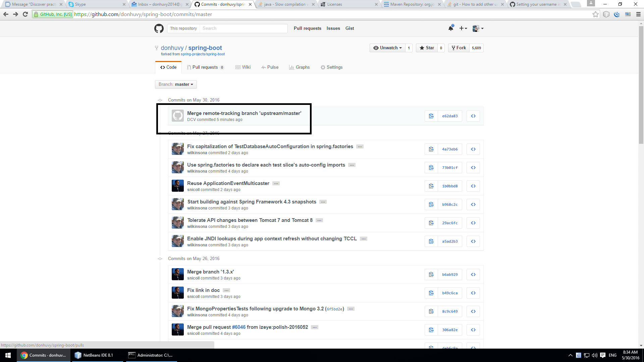Image resolution: width=644 pixels, height=362 pixels.
Task: Open NetBeans IDE 8.1 from the taskbar
Action: 98,355
